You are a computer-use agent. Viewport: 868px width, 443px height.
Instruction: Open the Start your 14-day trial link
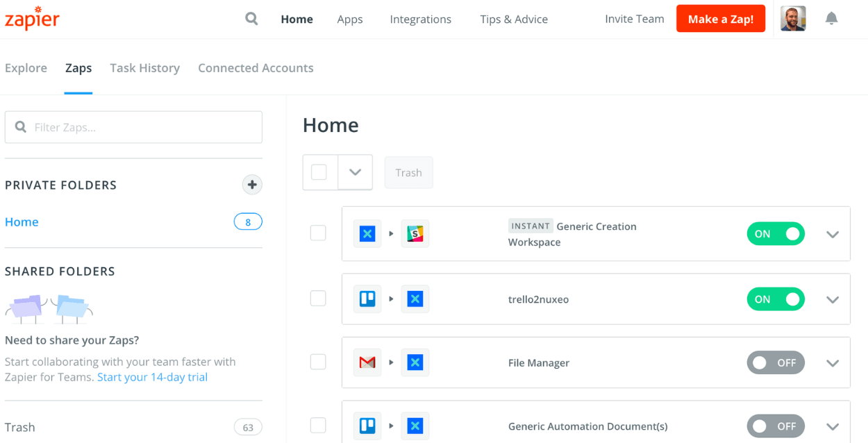click(152, 377)
